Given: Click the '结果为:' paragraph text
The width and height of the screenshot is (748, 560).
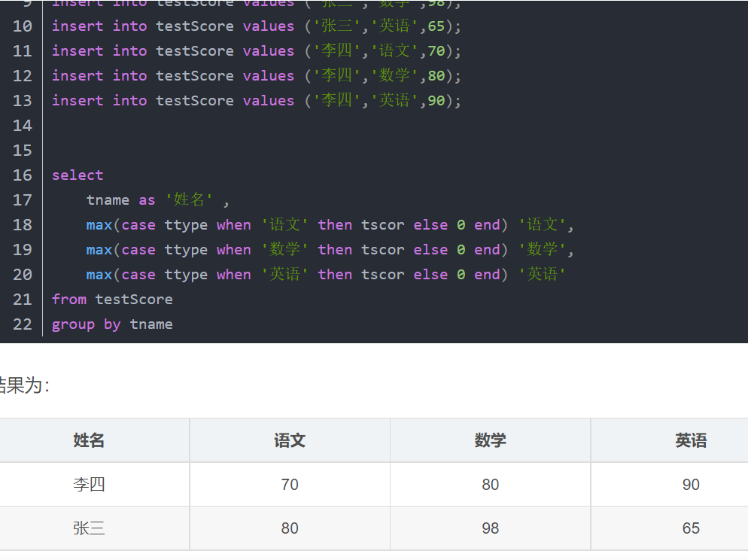Looking at the screenshot, I should click(24, 385).
